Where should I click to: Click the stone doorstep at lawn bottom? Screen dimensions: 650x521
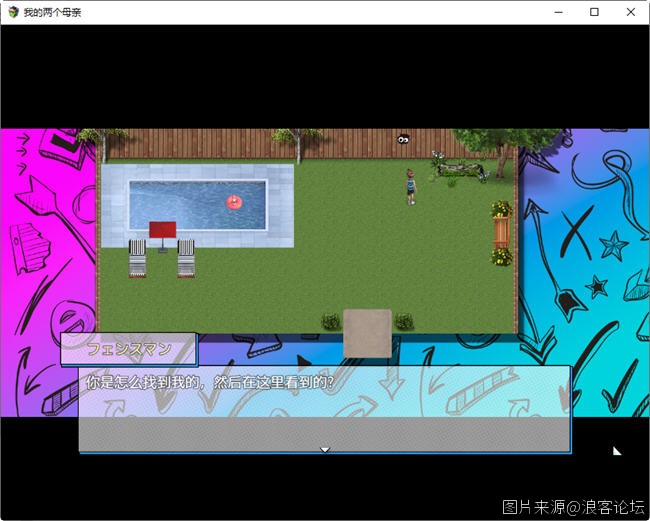[367, 332]
